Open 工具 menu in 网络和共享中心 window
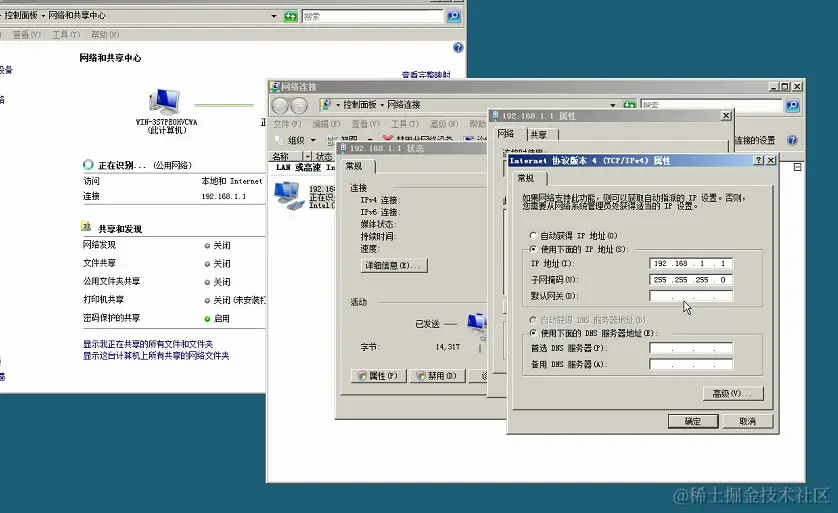This screenshot has width=838, height=513. (x=66, y=35)
